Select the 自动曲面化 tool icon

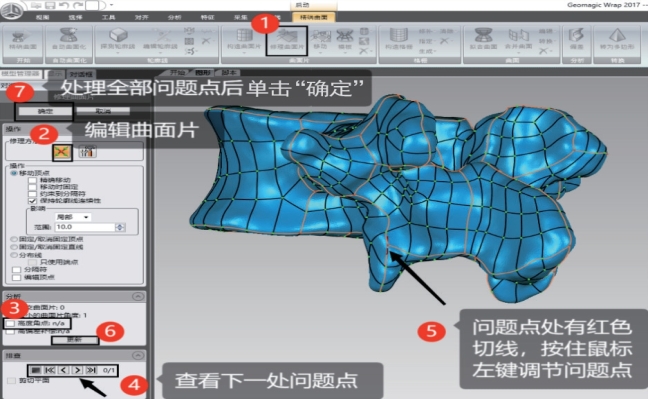69,39
